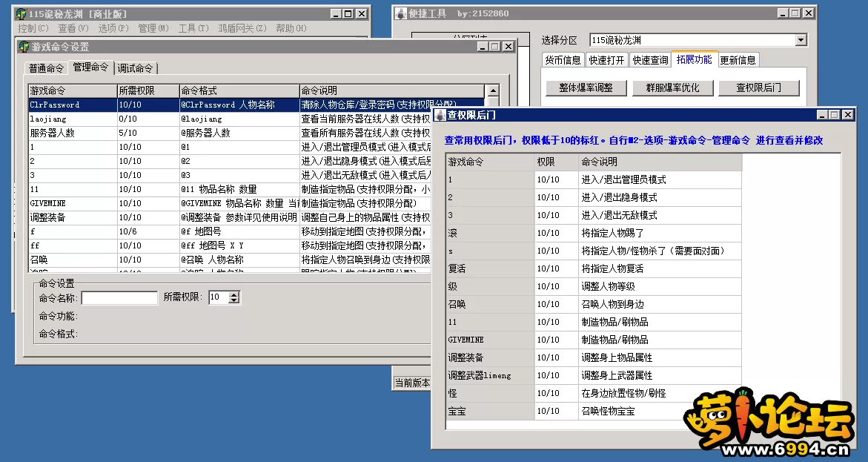This screenshot has width=868, height=462.
Task: Minimize the 游戏命令设置 dialog
Action: tap(482, 47)
